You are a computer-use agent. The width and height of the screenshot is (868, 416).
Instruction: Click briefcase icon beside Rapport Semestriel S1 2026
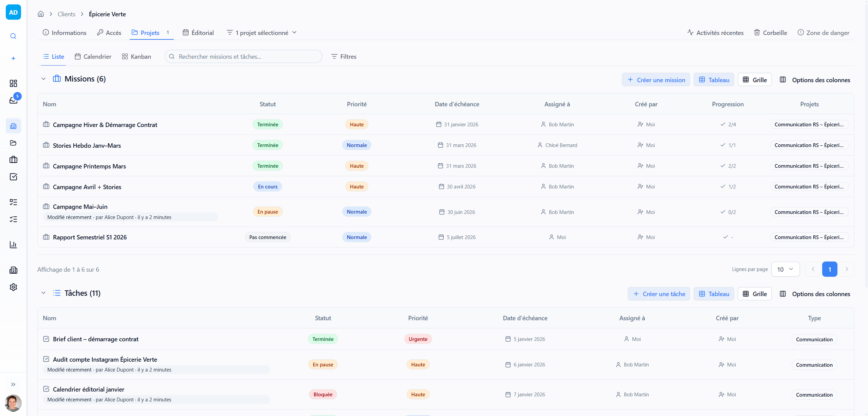tap(46, 237)
